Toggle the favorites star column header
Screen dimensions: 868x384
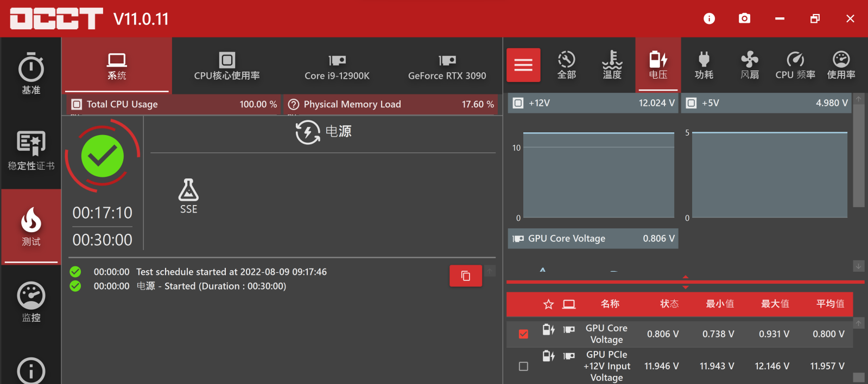(548, 304)
